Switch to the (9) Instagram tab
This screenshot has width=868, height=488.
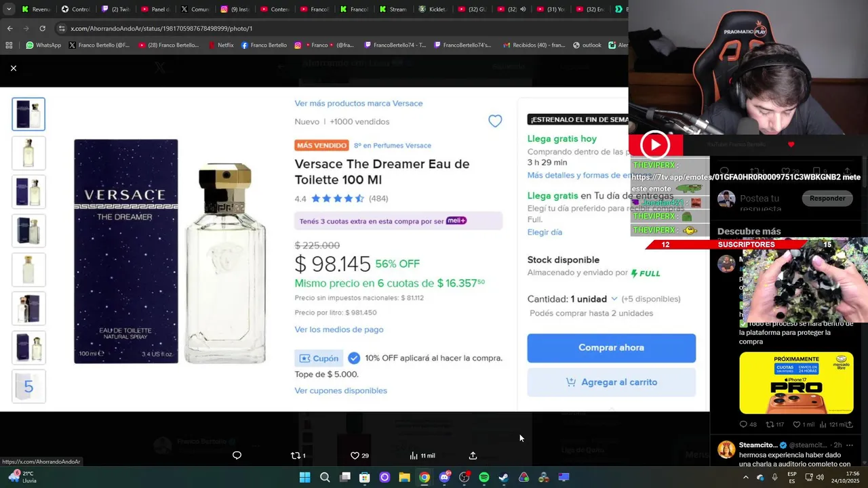235,9
